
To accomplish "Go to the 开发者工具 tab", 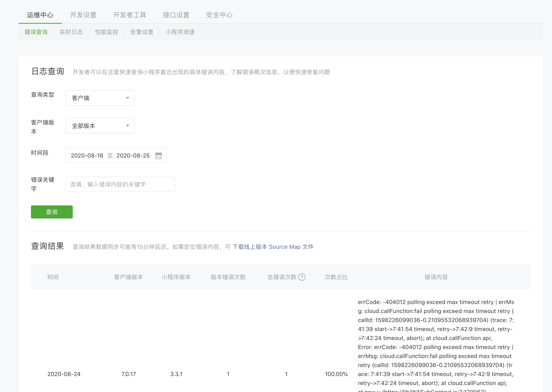I will click(130, 15).
